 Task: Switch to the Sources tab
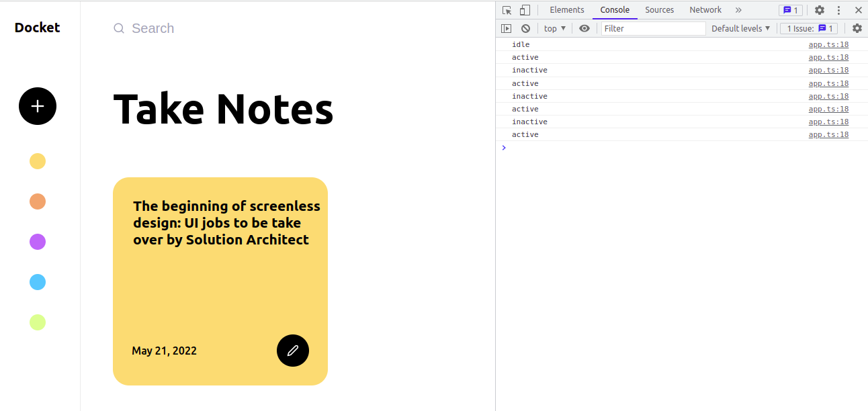659,10
